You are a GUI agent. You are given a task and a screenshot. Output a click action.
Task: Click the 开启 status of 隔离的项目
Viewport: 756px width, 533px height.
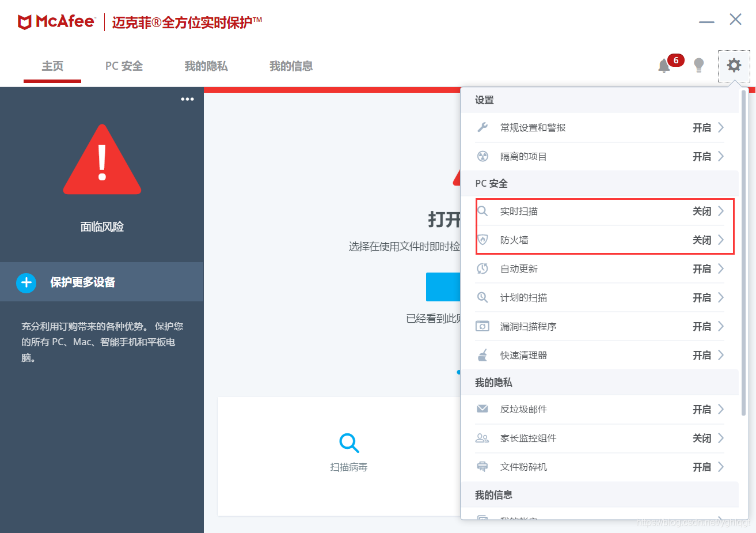(x=702, y=156)
